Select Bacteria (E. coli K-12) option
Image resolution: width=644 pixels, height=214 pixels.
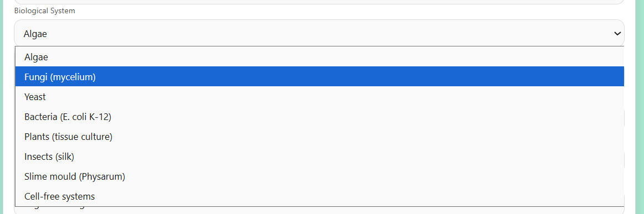click(320, 117)
